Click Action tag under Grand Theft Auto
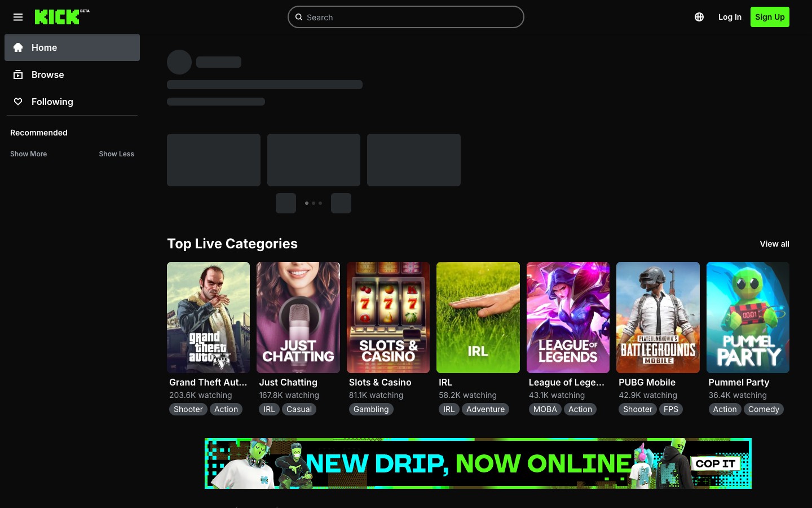 tap(226, 409)
